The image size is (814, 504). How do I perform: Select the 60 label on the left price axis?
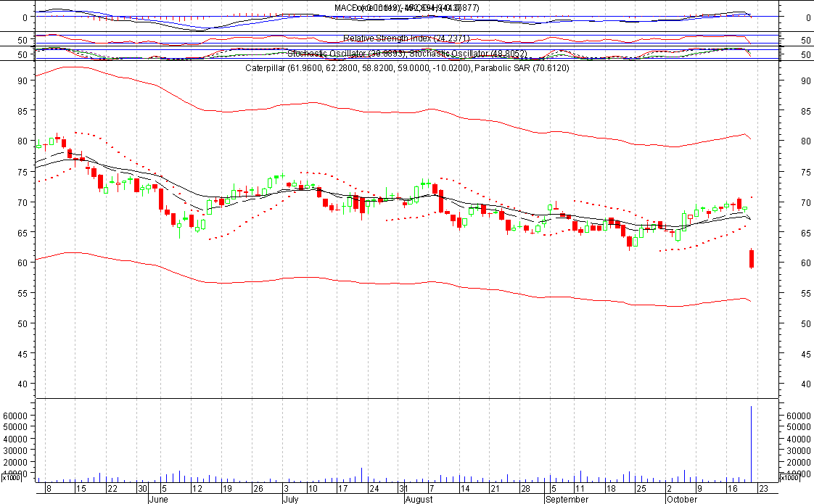[22, 263]
